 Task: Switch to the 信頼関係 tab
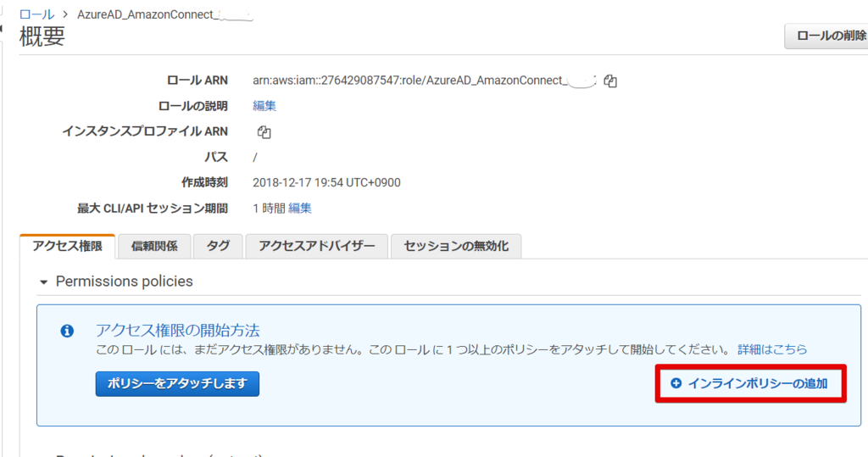click(154, 247)
